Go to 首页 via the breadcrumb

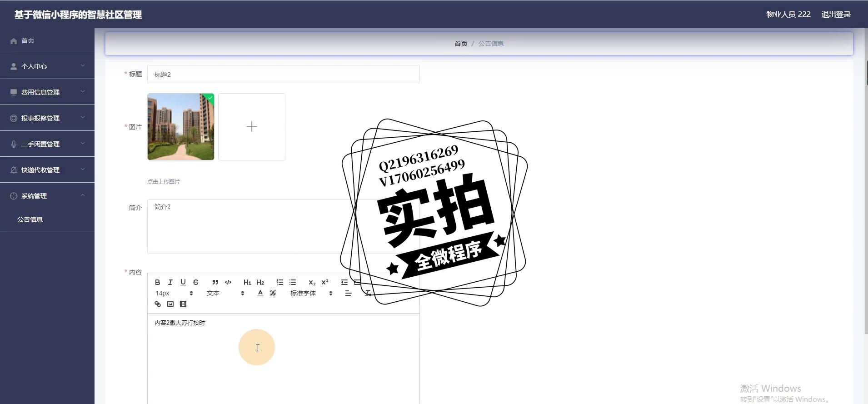pos(461,44)
